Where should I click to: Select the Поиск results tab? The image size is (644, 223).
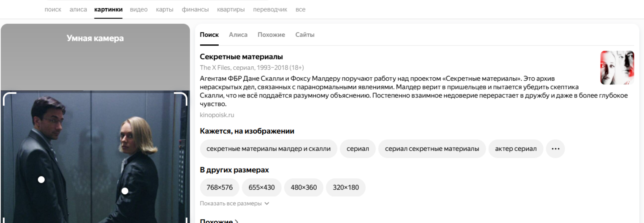click(209, 35)
